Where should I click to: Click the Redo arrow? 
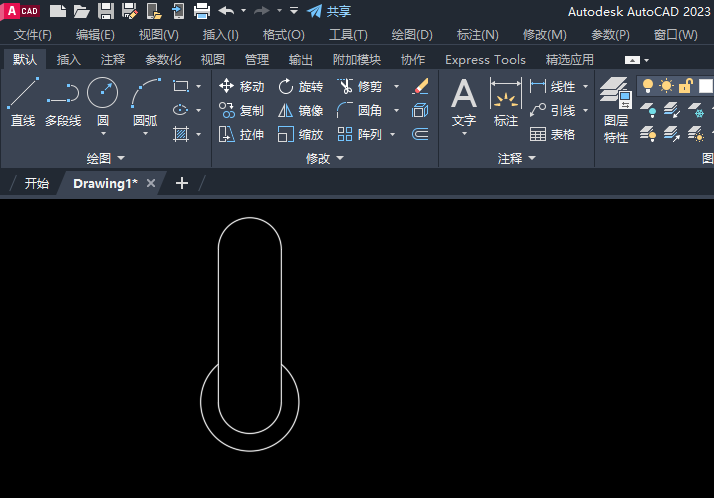click(x=262, y=11)
